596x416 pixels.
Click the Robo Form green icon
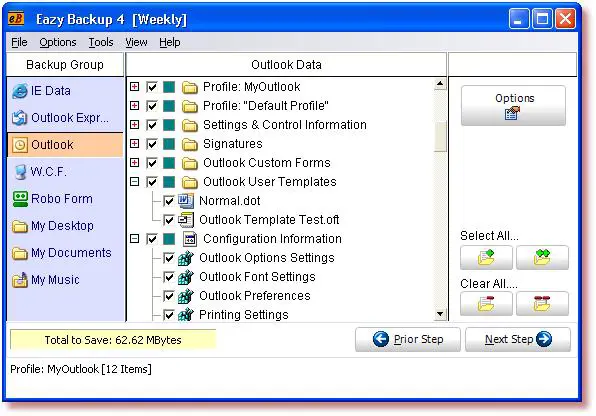(x=20, y=199)
